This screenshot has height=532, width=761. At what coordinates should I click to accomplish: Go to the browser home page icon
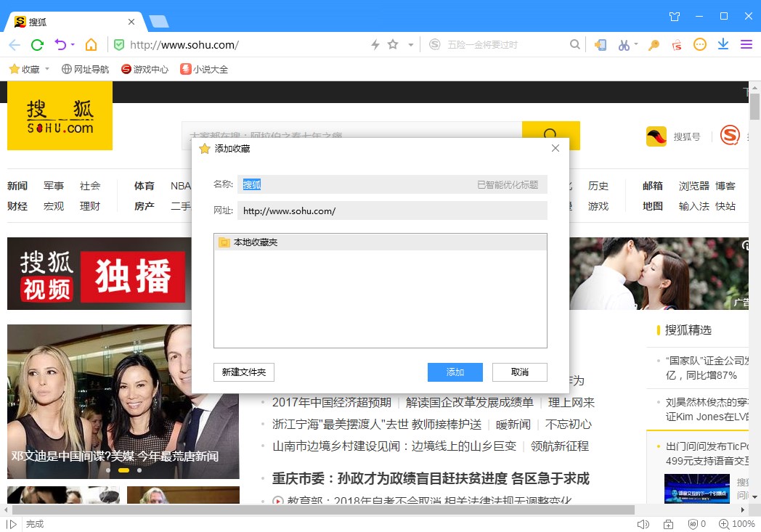[91, 45]
